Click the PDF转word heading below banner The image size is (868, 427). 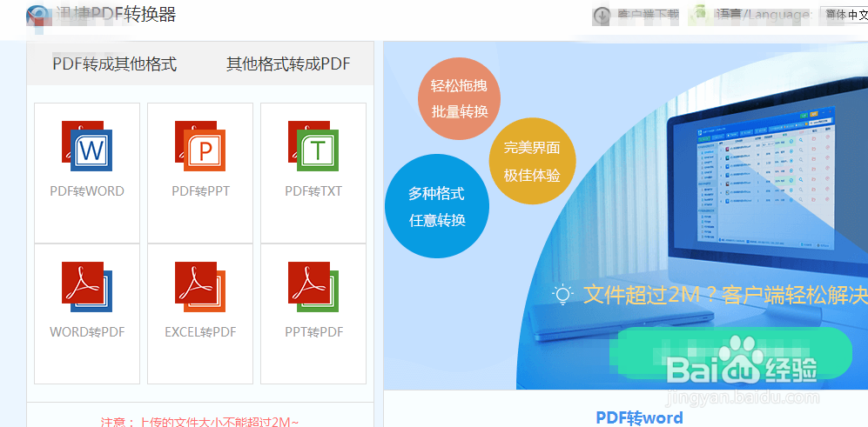click(639, 417)
